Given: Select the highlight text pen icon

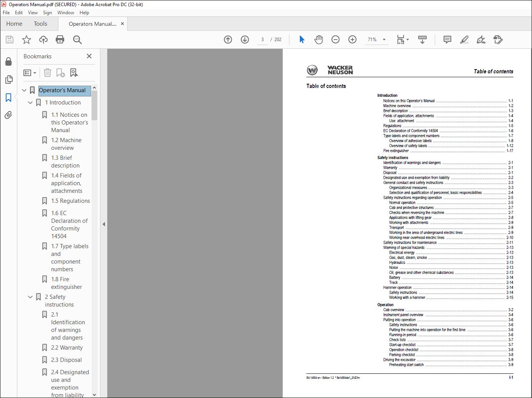Looking at the screenshot, I should 464,40.
